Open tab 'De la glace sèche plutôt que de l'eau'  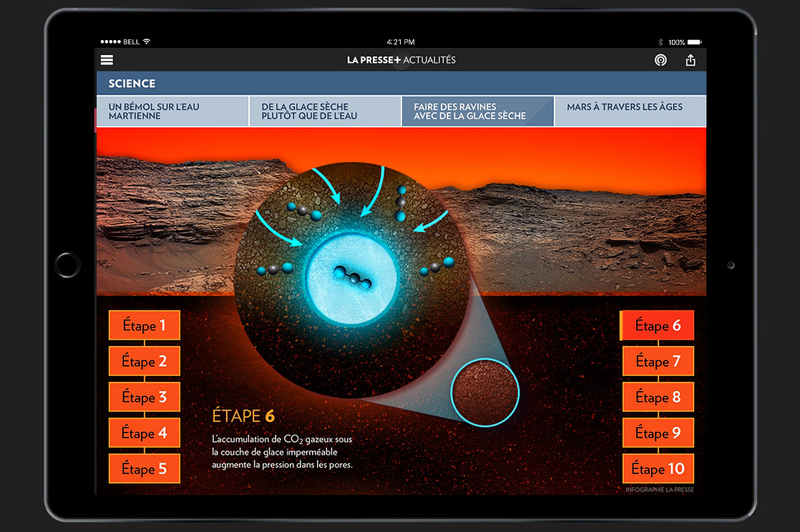click(x=325, y=112)
